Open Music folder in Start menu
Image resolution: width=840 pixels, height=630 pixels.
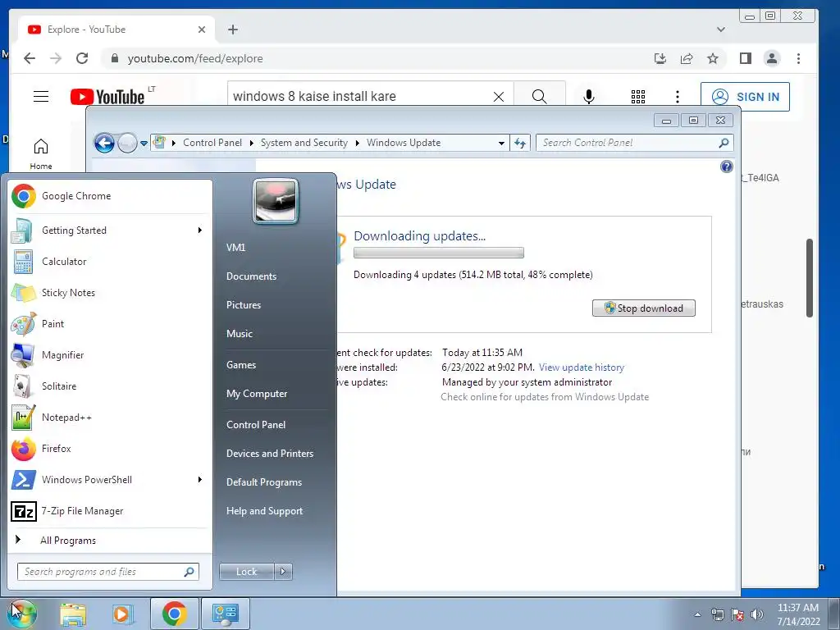[x=240, y=334]
